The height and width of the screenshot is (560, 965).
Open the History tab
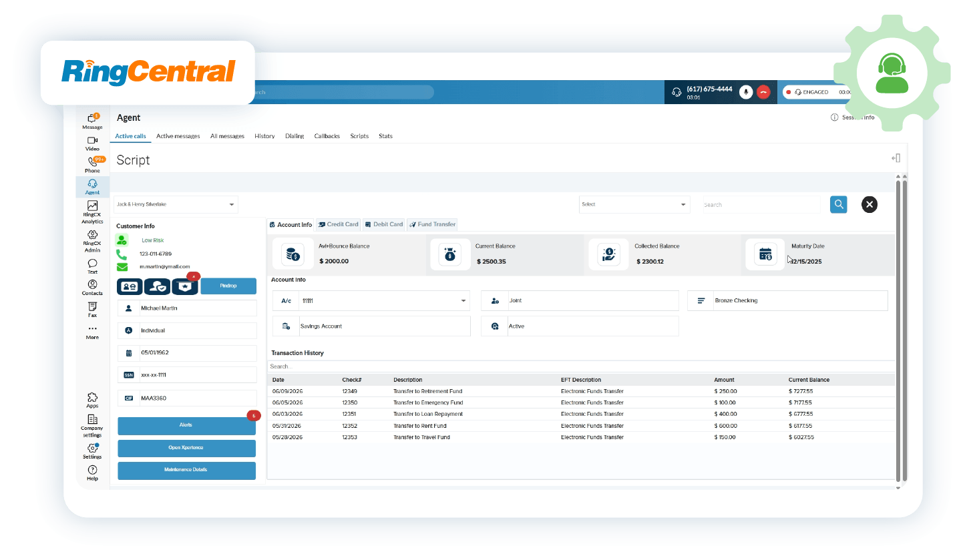pos(264,136)
